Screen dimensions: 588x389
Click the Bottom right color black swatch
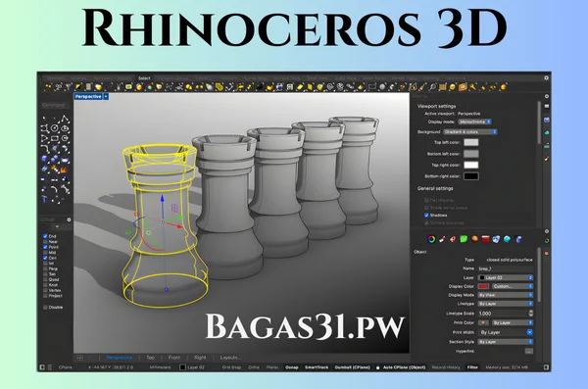pyautogui.click(x=471, y=176)
